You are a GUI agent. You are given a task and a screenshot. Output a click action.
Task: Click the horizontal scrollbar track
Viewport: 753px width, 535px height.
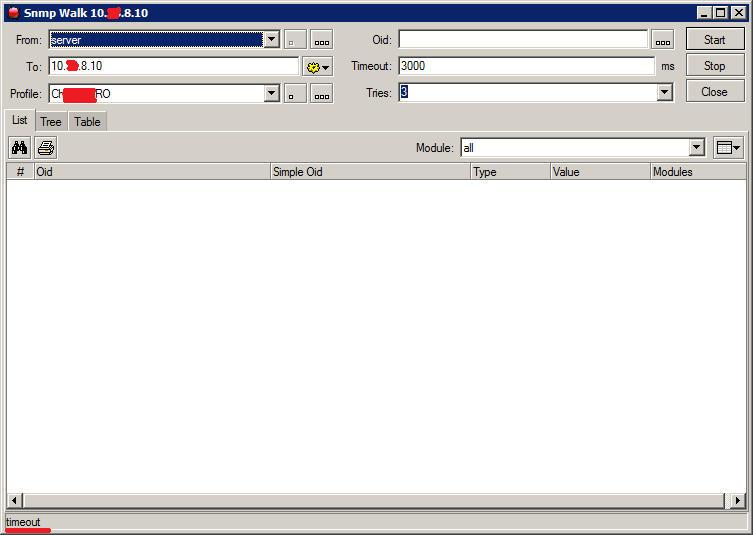[x=374, y=500]
